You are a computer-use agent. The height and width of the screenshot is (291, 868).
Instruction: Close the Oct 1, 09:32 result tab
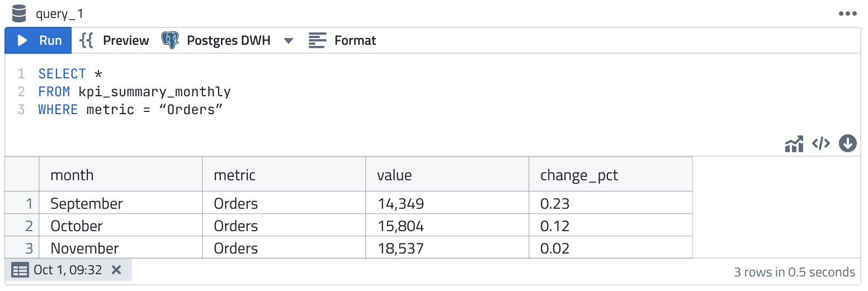coord(116,270)
